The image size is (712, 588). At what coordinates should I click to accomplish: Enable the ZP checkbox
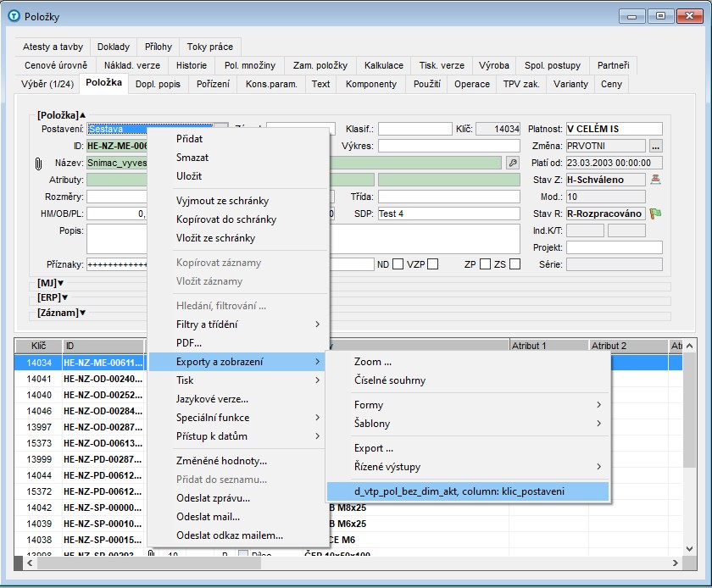pos(486,263)
